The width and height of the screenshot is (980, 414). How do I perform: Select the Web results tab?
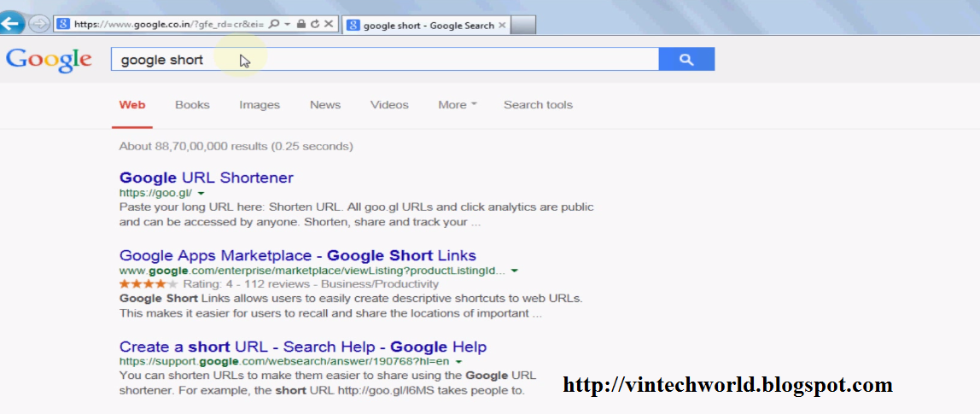click(x=131, y=105)
